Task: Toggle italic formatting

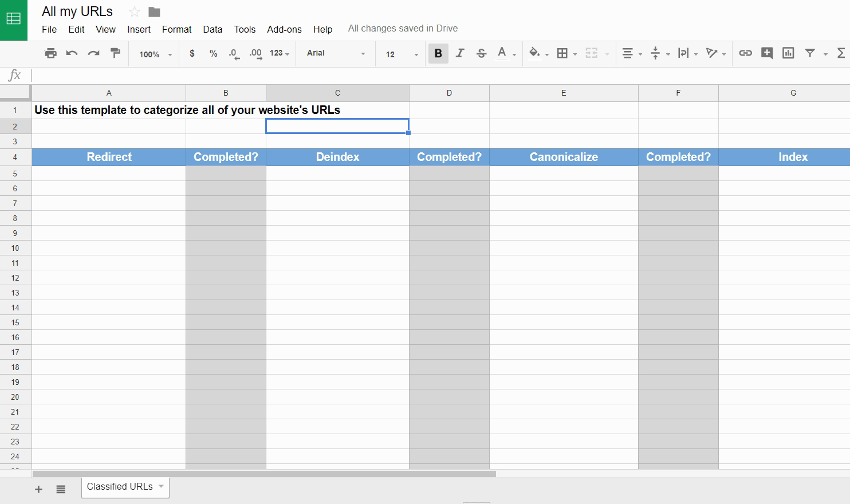Action: [459, 53]
